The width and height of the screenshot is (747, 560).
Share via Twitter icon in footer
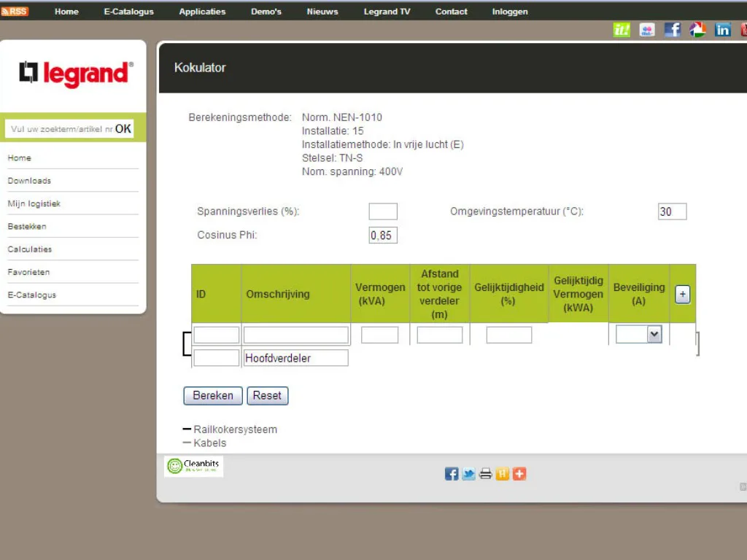468,474
